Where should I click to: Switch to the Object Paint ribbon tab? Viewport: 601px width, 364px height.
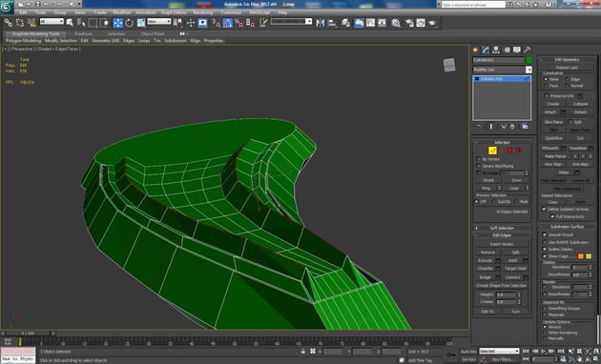tap(153, 33)
